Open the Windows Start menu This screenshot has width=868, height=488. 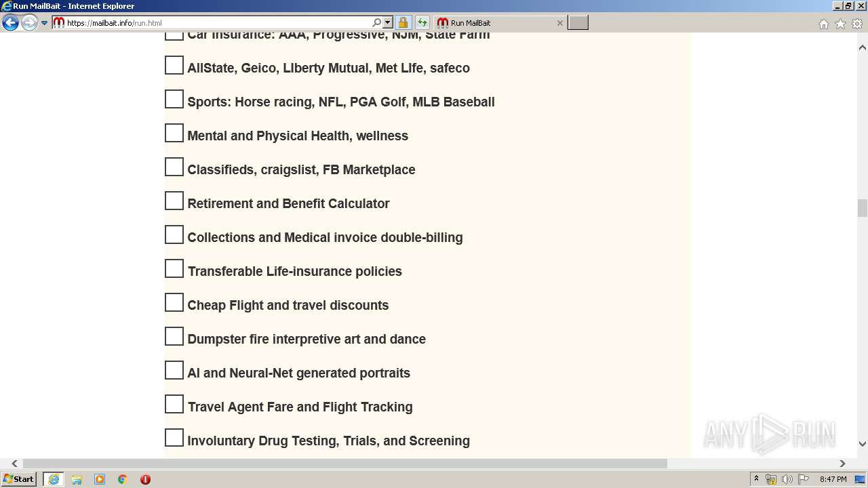19,479
